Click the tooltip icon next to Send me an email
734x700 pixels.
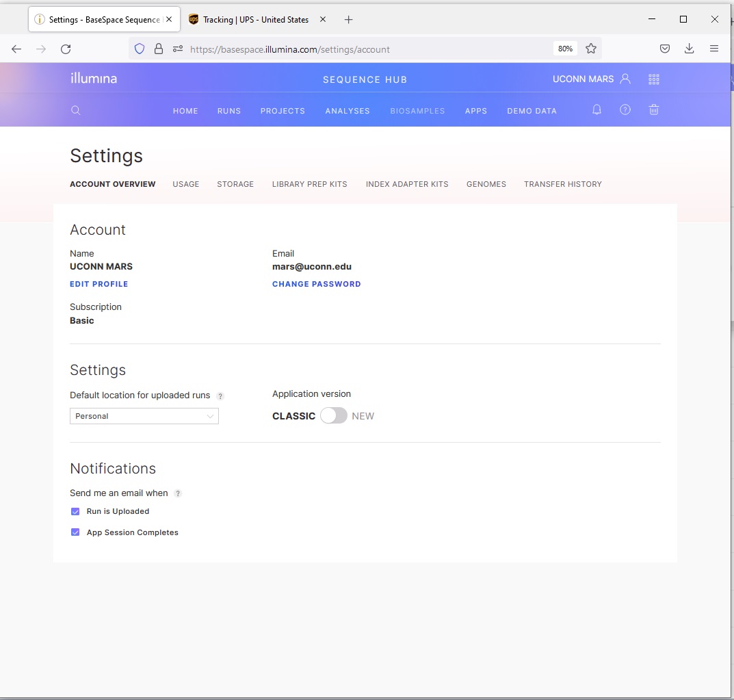click(178, 493)
